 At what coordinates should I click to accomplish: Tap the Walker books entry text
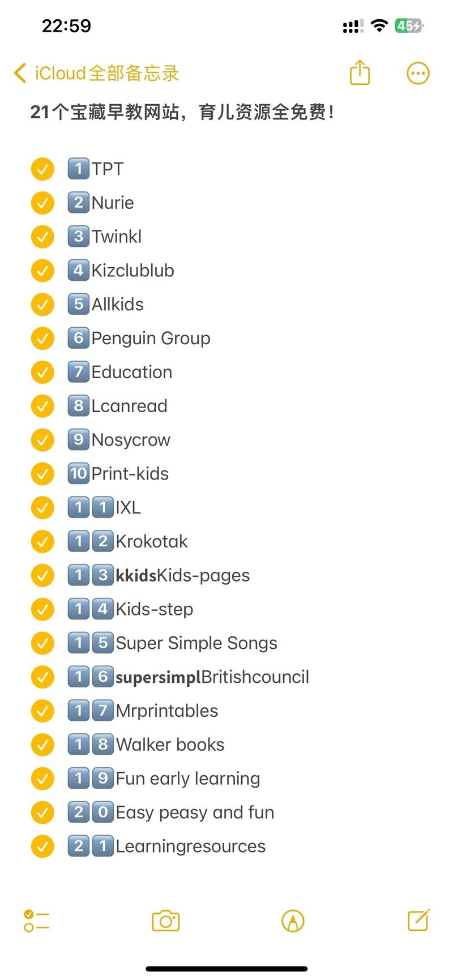pyautogui.click(x=170, y=745)
